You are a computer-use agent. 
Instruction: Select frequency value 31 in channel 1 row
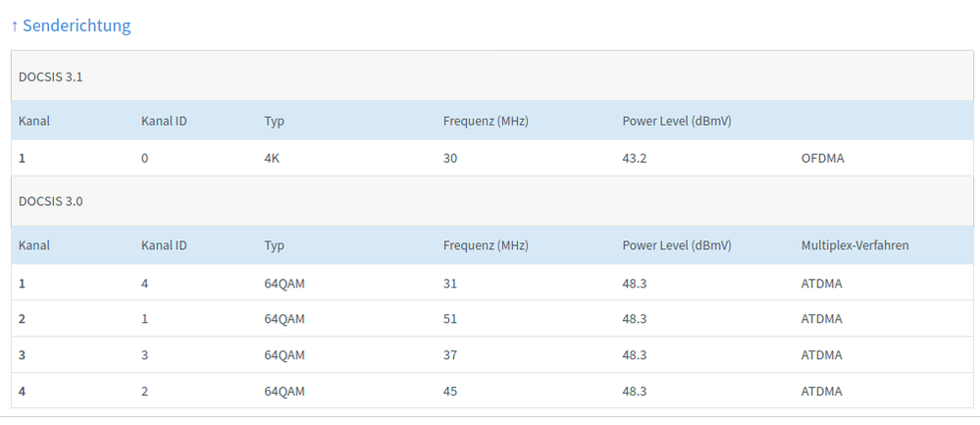[x=450, y=283]
